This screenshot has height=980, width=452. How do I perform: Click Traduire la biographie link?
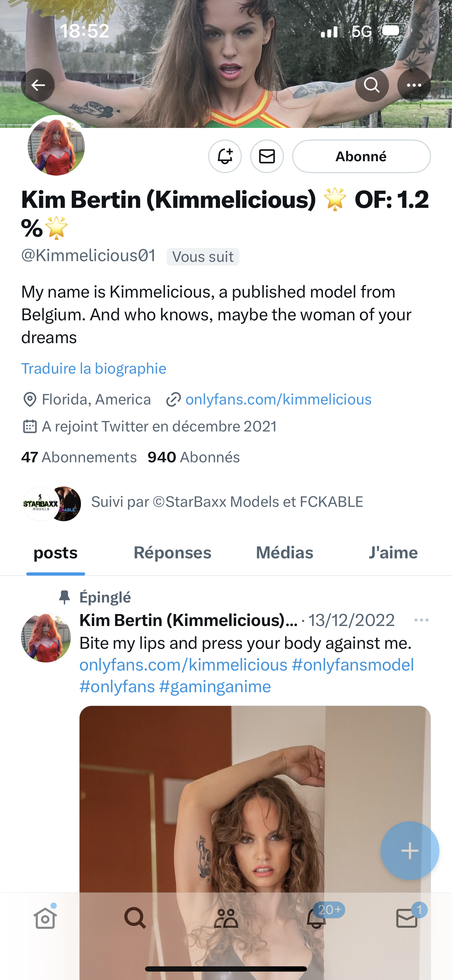[x=94, y=368]
